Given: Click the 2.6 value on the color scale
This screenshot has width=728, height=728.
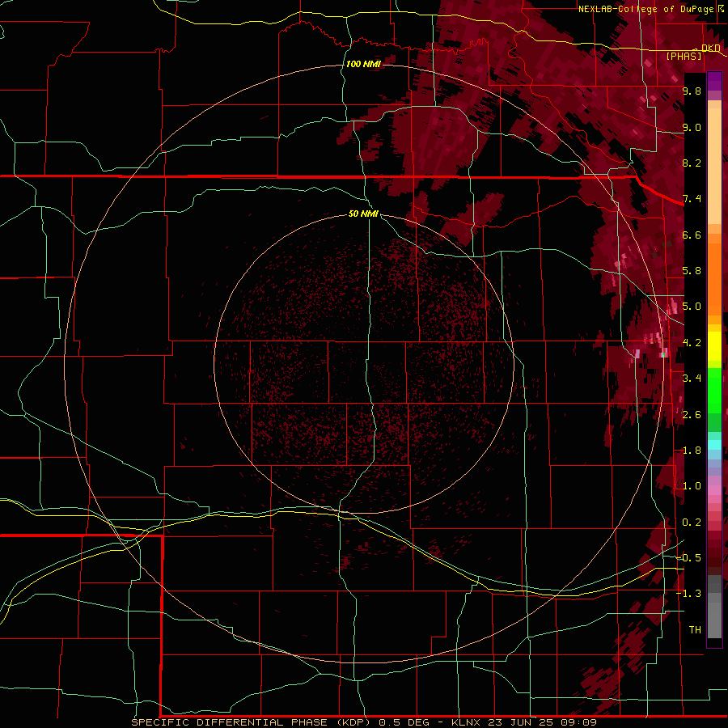Looking at the screenshot, I should (692, 415).
